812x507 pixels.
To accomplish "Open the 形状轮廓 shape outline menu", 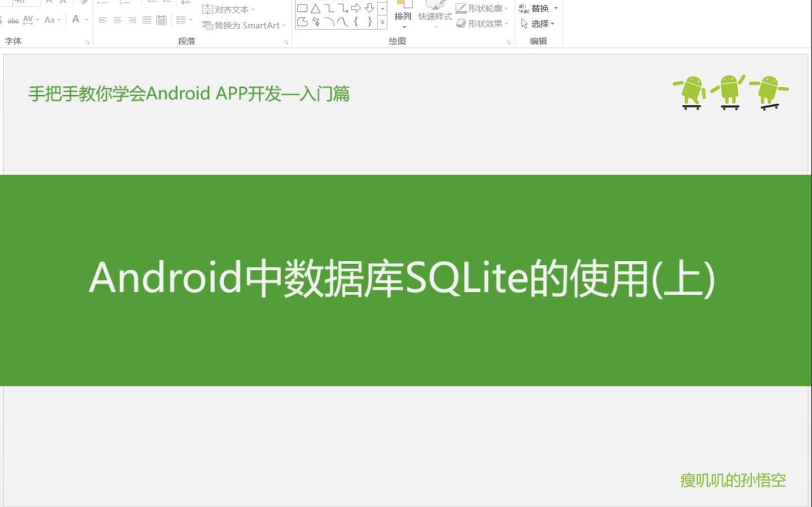I will pos(482,8).
